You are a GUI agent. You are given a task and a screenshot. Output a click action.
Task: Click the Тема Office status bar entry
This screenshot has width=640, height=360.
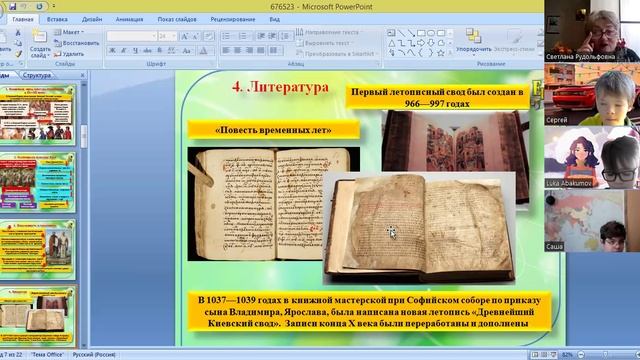tap(47, 355)
